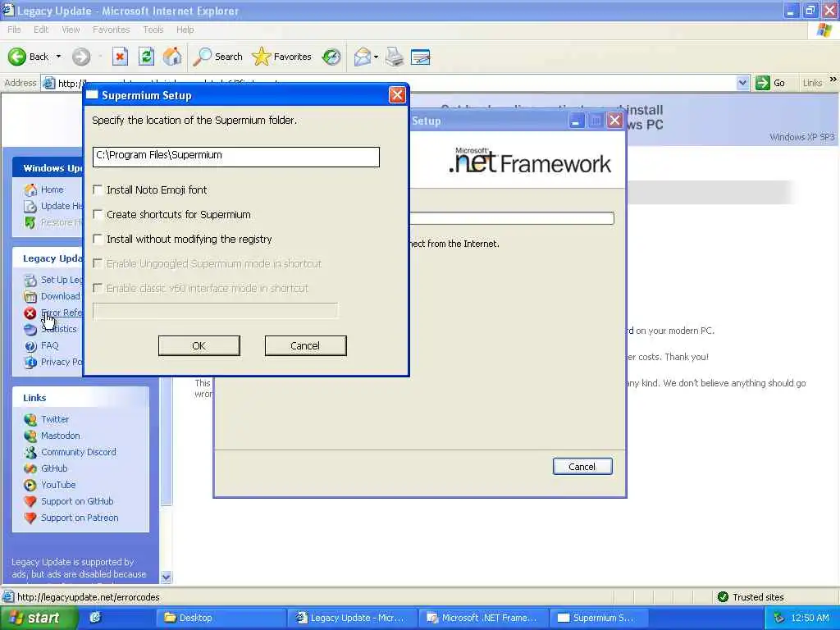Open the Mail button dropdown arrow
Viewport: 840px width, 630px height.
[x=376, y=57]
